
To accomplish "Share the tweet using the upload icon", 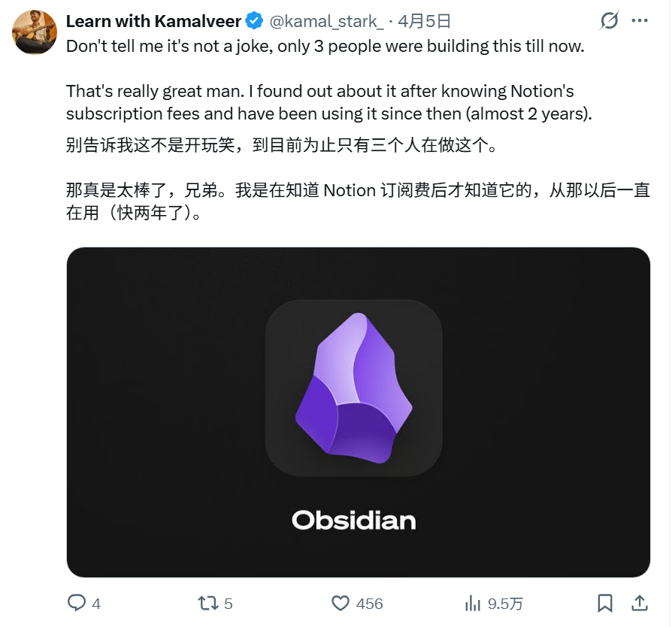I will [x=638, y=603].
